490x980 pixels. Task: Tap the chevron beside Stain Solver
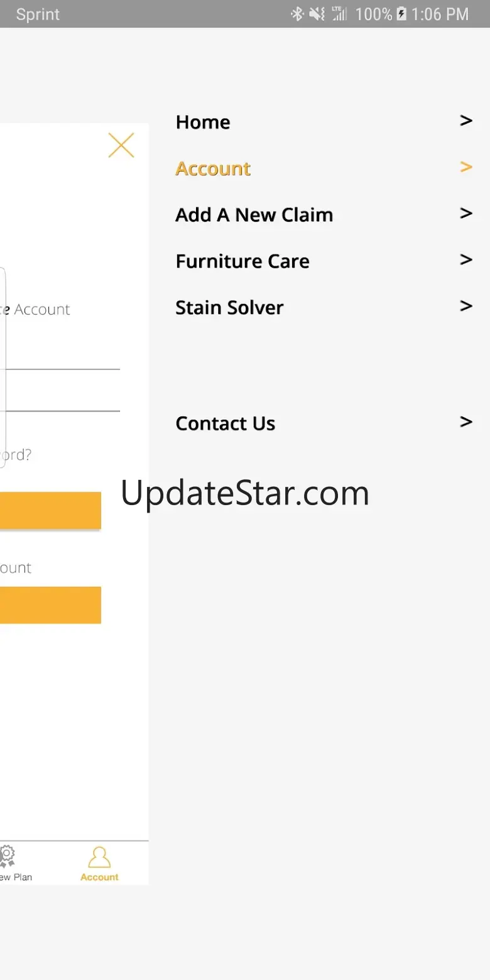[465, 307]
